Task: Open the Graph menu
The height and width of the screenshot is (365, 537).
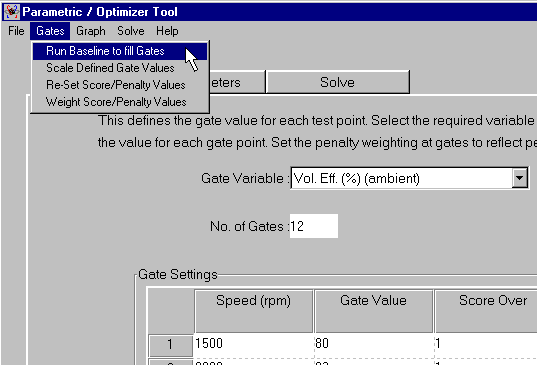Action: tap(91, 31)
